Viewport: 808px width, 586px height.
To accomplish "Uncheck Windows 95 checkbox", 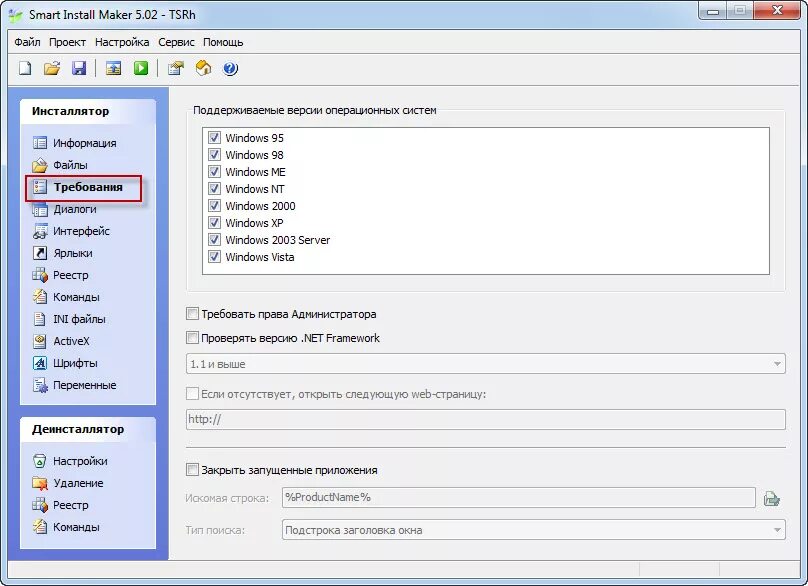I will click(x=214, y=138).
